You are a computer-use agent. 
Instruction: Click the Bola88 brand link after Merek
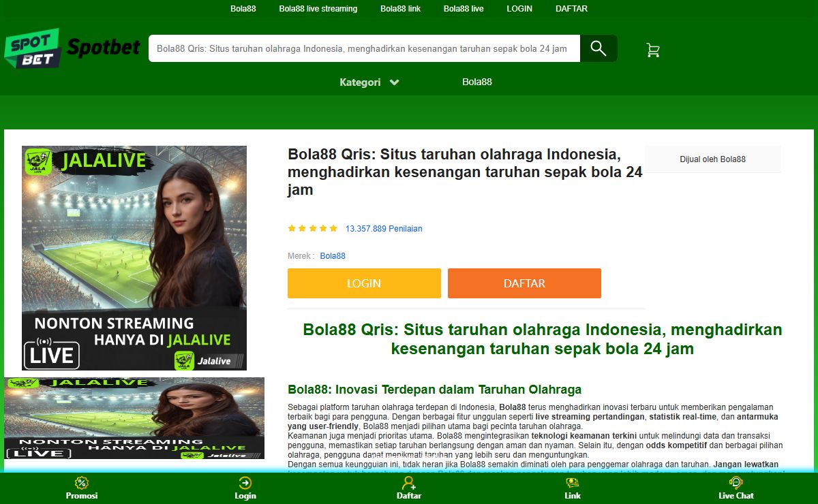pos(333,256)
